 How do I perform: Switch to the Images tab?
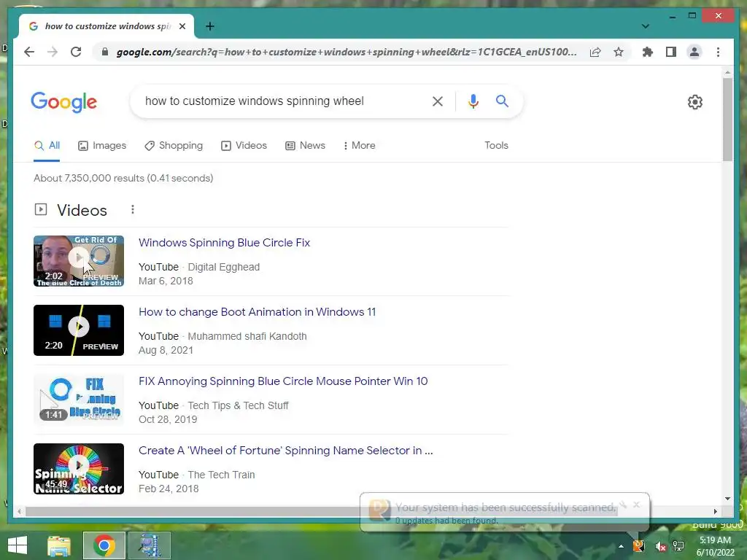(x=102, y=146)
